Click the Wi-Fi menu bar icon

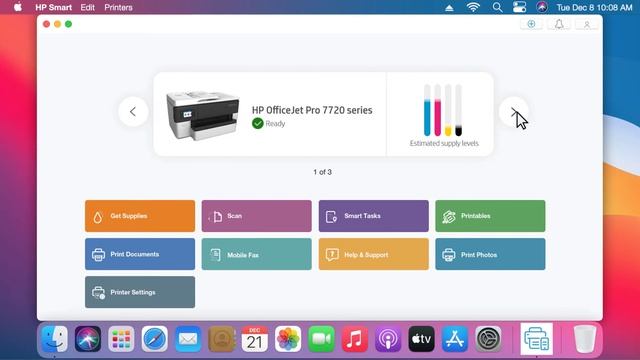[x=473, y=7]
